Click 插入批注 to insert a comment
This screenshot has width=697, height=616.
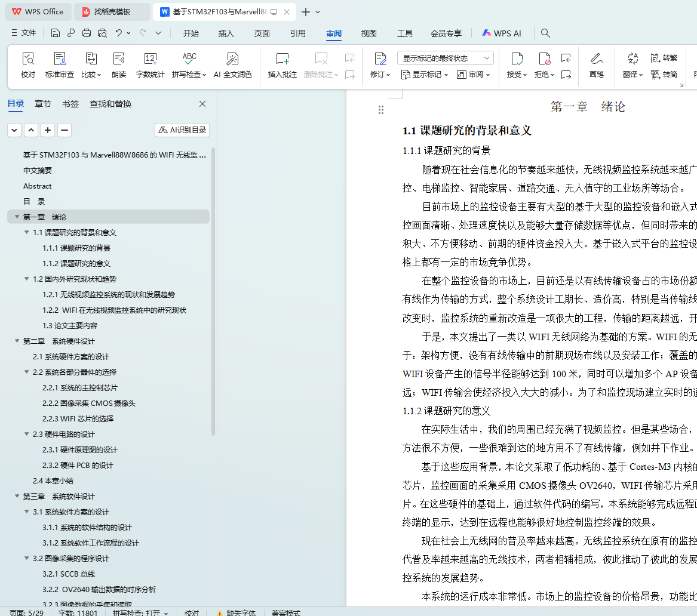283,65
